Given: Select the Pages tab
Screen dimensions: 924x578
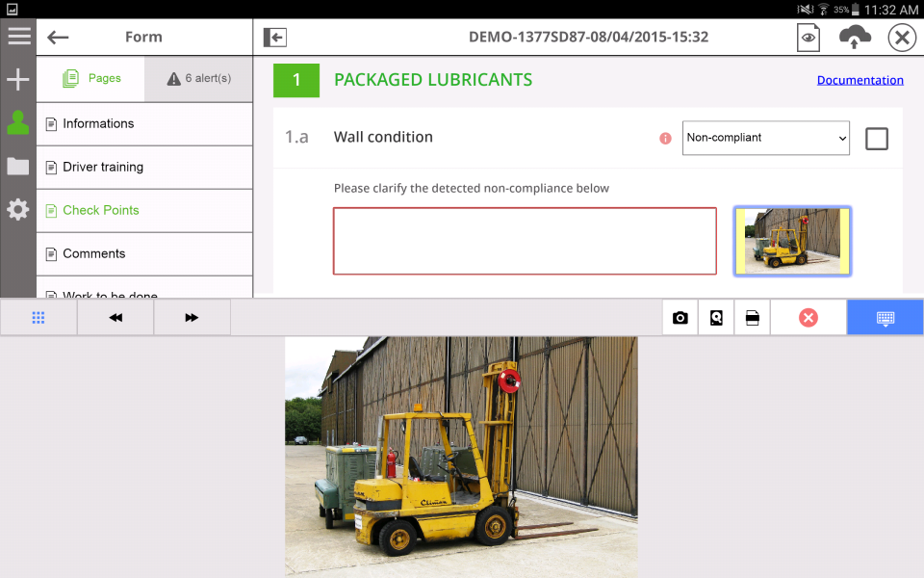Looking at the screenshot, I should click(91, 79).
